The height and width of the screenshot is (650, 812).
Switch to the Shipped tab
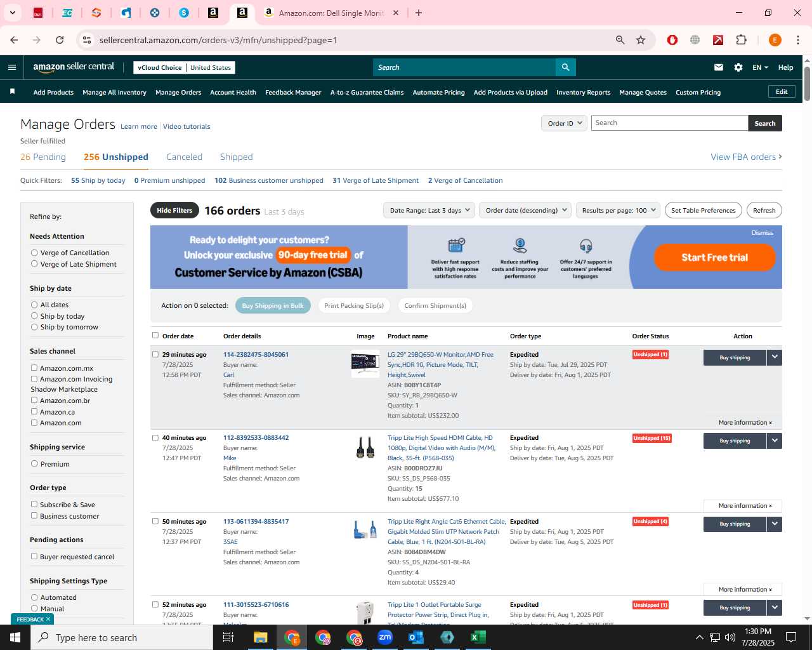(x=236, y=157)
